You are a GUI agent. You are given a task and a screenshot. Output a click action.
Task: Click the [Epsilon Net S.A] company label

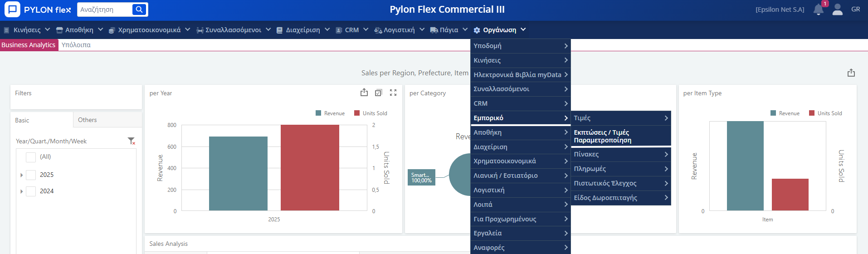[x=780, y=10]
